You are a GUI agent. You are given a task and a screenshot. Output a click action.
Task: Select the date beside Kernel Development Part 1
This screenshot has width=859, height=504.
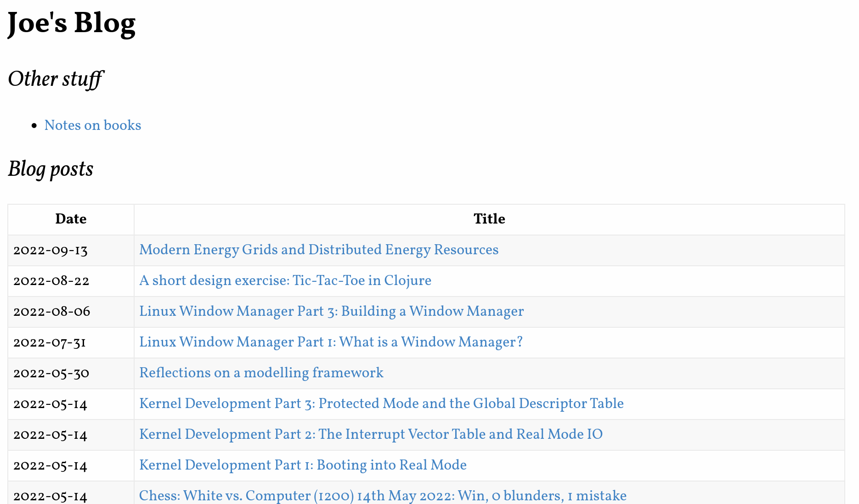point(51,465)
